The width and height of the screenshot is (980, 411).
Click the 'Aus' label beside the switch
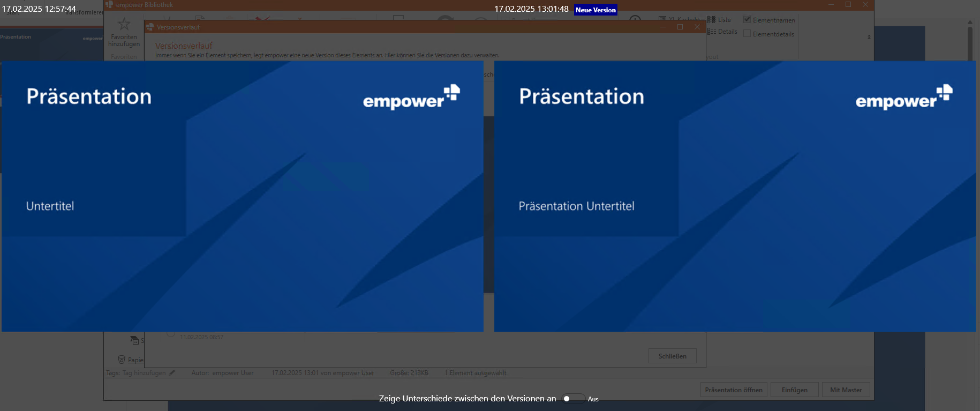tap(593, 399)
